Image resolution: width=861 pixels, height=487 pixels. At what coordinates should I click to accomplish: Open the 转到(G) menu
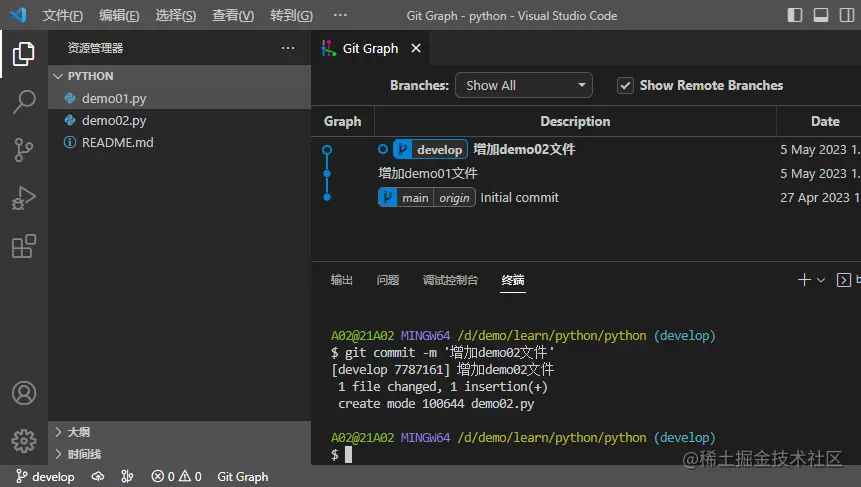291,15
